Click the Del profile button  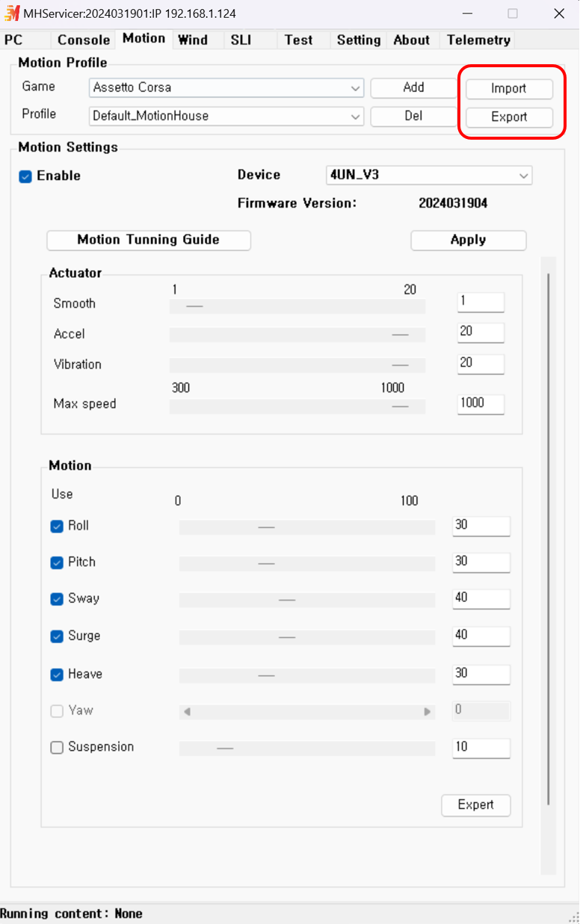pyautogui.click(x=413, y=117)
